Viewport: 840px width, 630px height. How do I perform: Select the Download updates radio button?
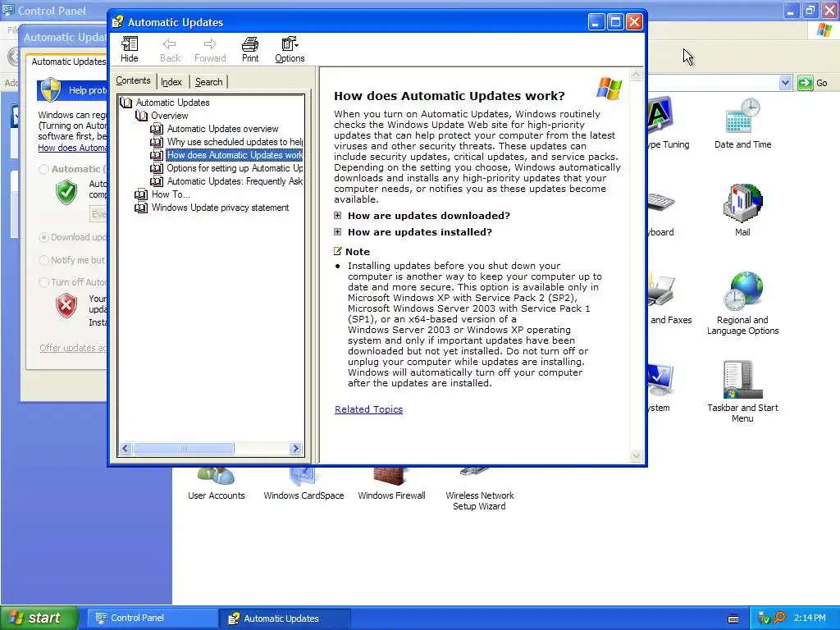tap(44, 237)
